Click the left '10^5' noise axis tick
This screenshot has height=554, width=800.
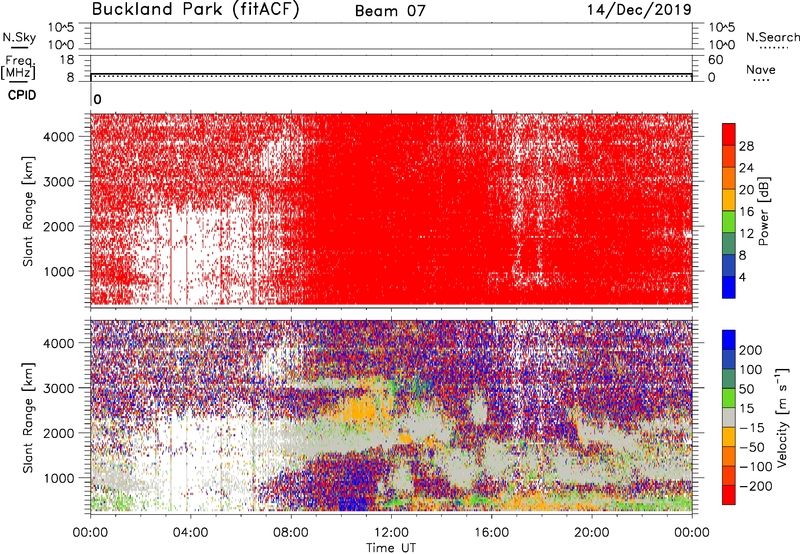pyautogui.click(x=61, y=27)
